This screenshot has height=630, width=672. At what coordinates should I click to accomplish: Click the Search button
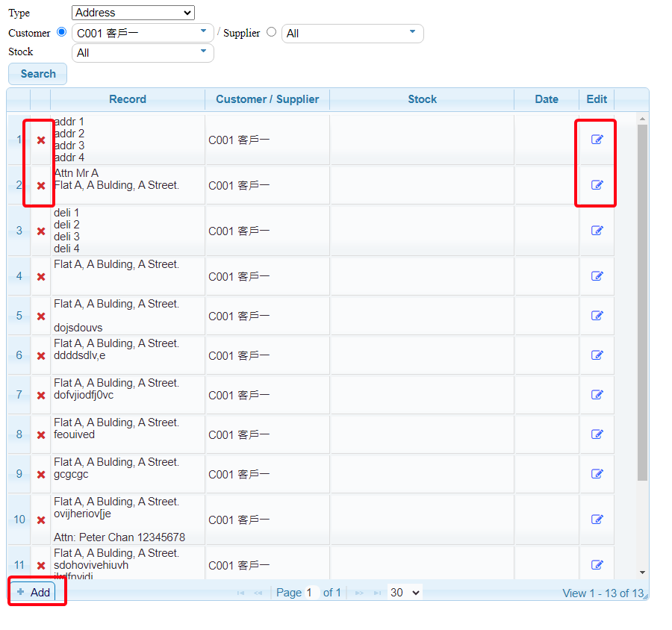tap(38, 74)
